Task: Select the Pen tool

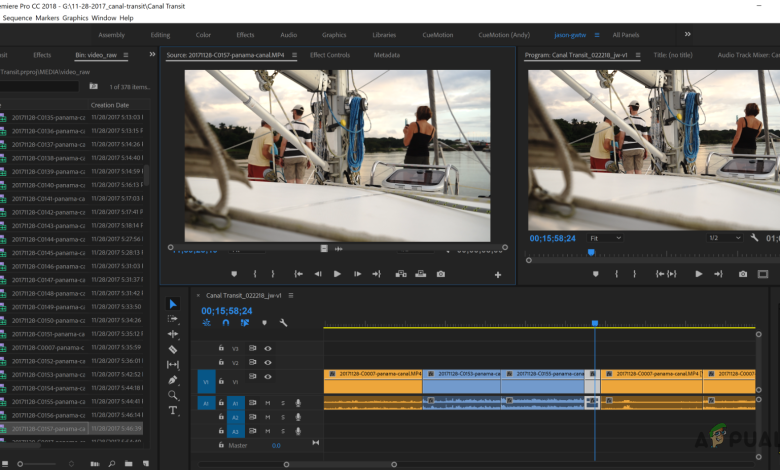Action: (172, 380)
